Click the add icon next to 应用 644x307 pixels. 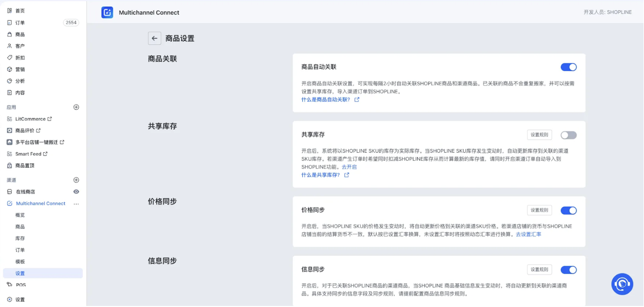pos(76,107)
